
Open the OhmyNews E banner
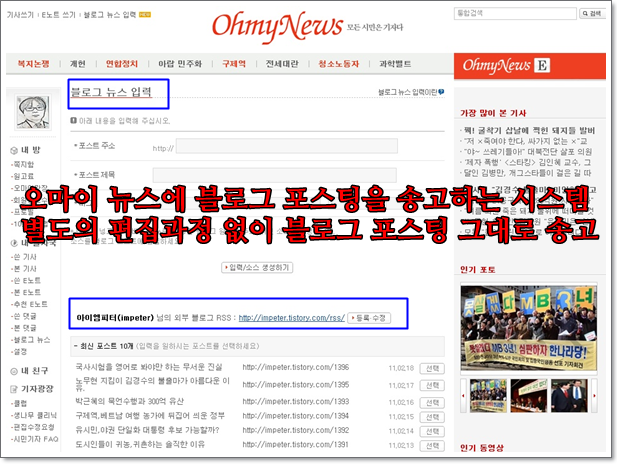[x=529, y=66]
